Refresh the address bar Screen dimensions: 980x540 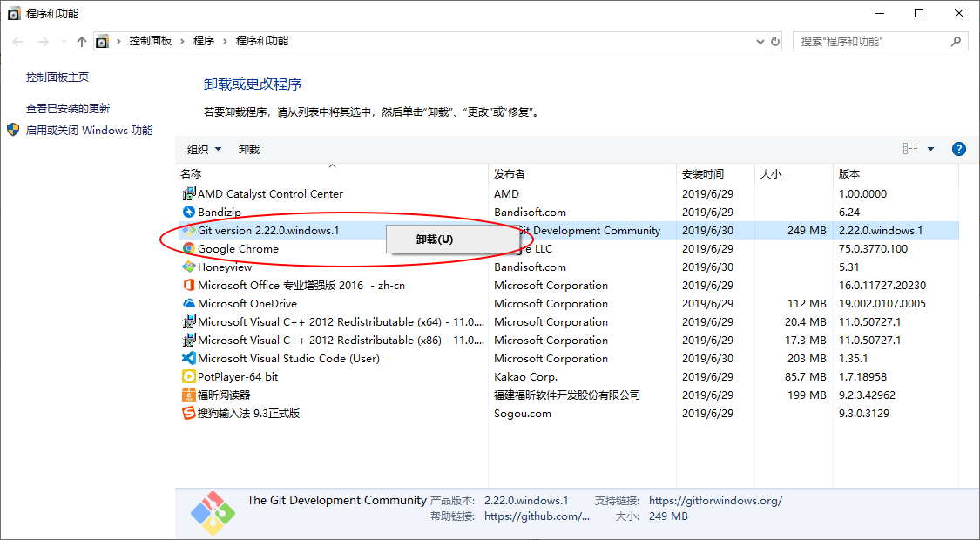[775, 41]
